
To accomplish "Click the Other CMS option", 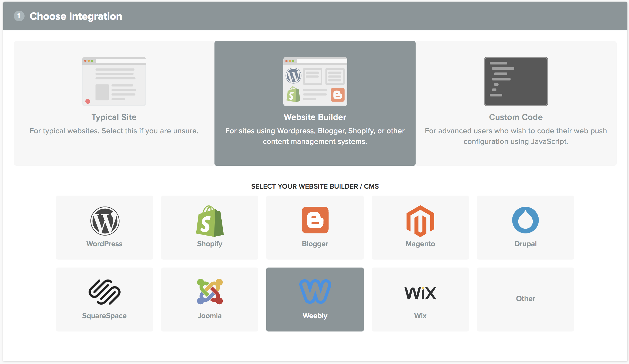I will (525, 300).
